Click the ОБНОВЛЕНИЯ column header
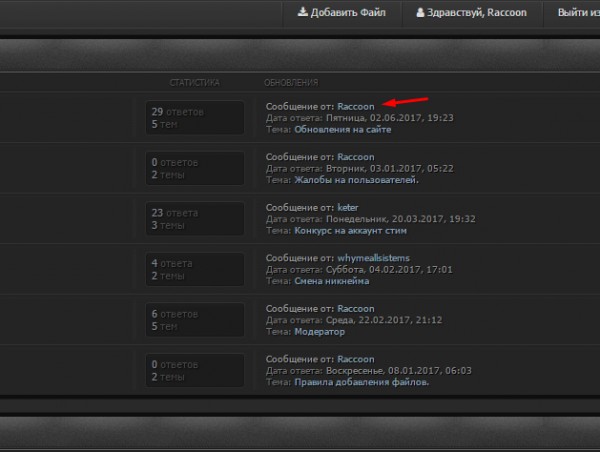The width and height of the screenshot is (600, 452). coord(291,83)
